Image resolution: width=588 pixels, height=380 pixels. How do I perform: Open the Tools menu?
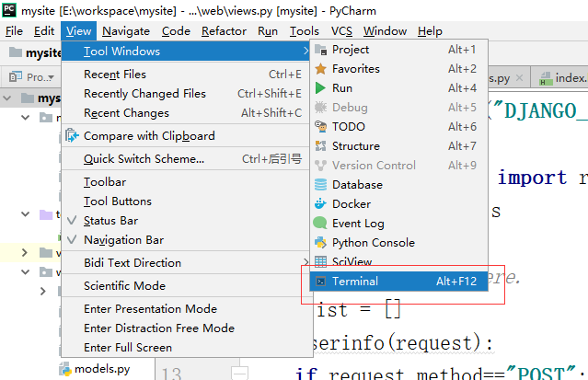tap(305, 31)
